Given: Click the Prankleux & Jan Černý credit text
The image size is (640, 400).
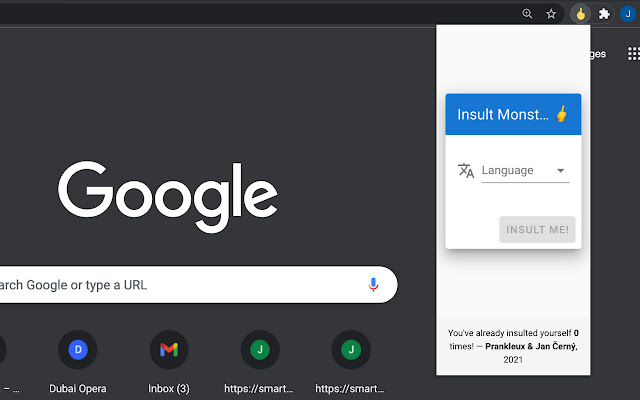Looking at the screenshot, I should coord(531,346).
